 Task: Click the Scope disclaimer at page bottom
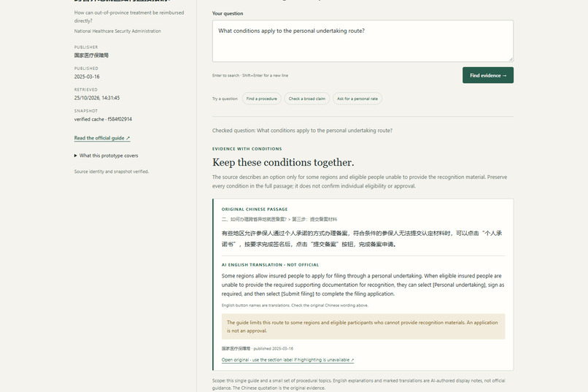tap(358, 384)
